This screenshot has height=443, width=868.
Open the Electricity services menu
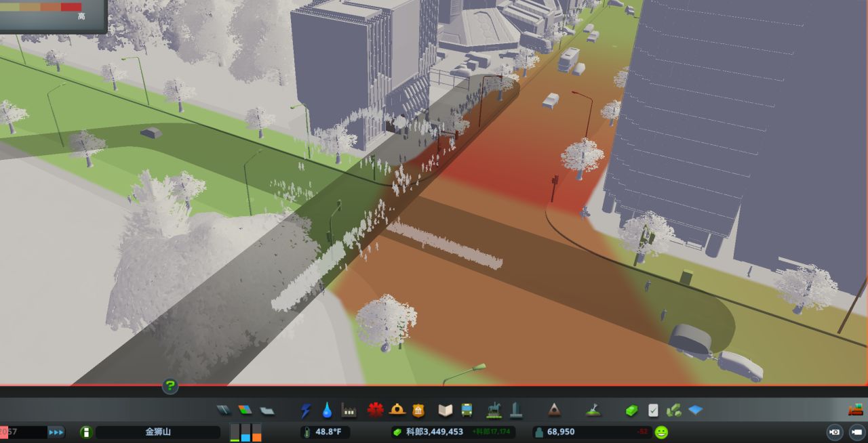(x=306, y=410)
